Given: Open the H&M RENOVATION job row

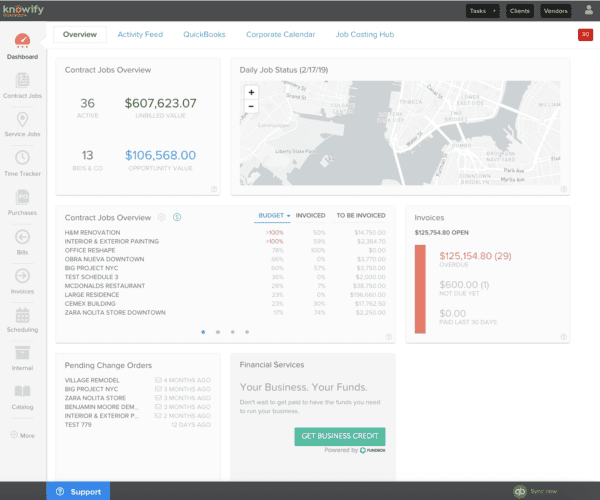Looking at the screenshot, I should [225, 232].
